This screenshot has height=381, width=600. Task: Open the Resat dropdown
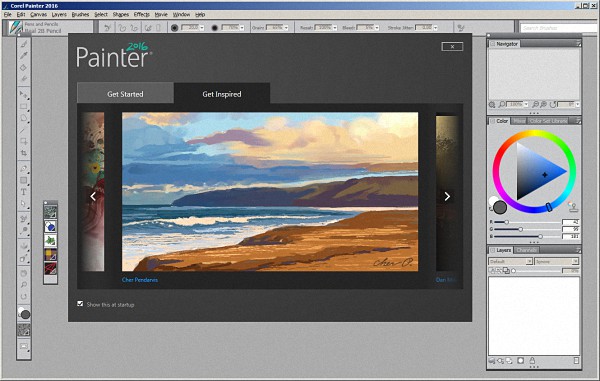[x=335, y=28]
